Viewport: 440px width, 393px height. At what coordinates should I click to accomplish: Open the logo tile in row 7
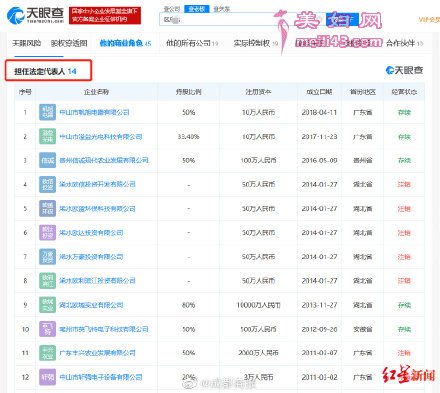pyautogui.click(x=47, y=257)
